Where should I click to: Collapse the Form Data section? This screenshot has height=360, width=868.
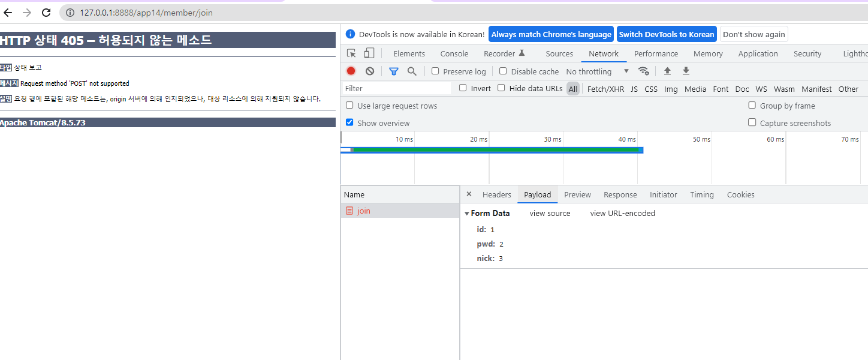coord(467,214)
